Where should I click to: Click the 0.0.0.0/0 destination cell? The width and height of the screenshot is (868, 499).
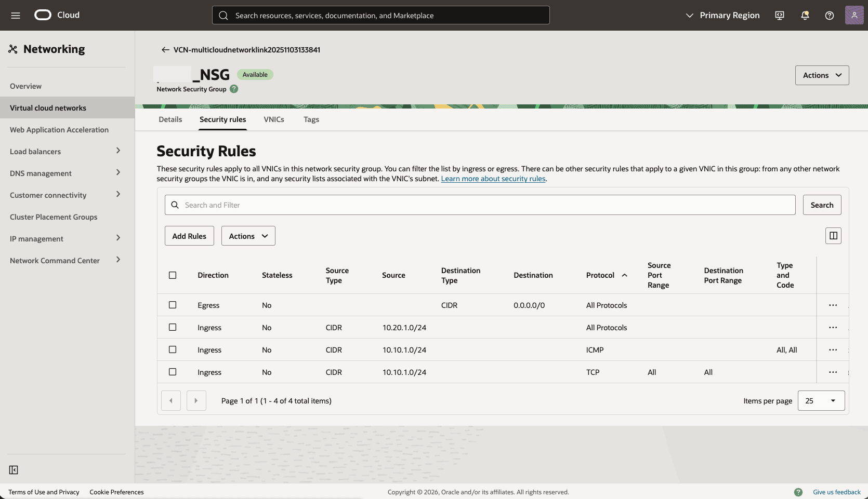[x=529, y=305]
